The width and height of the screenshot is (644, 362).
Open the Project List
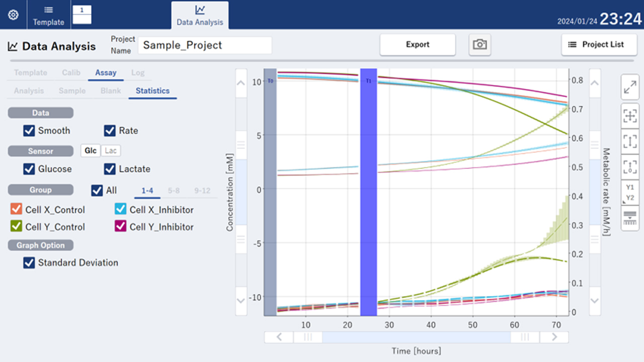(596, 45)
